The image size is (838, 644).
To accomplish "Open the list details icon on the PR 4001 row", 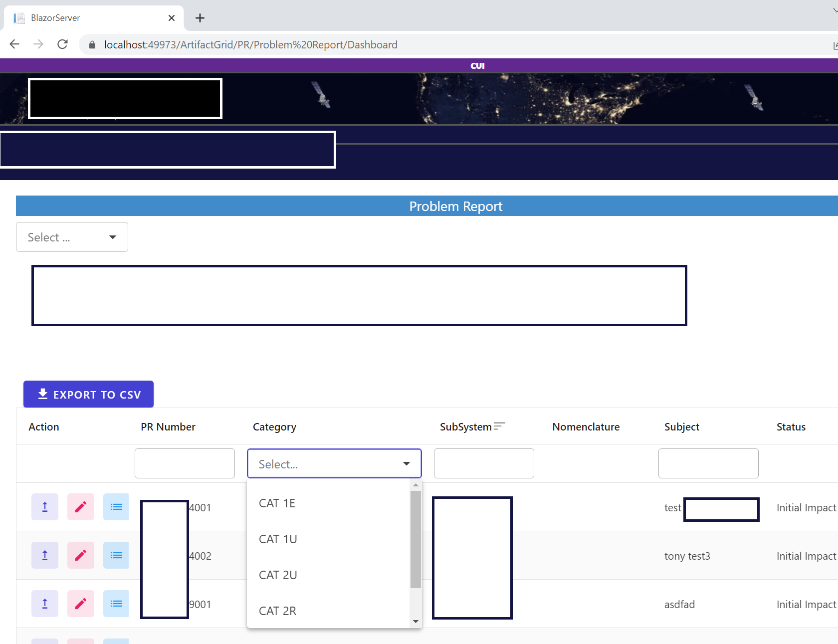I will click(x=116, y=506).
